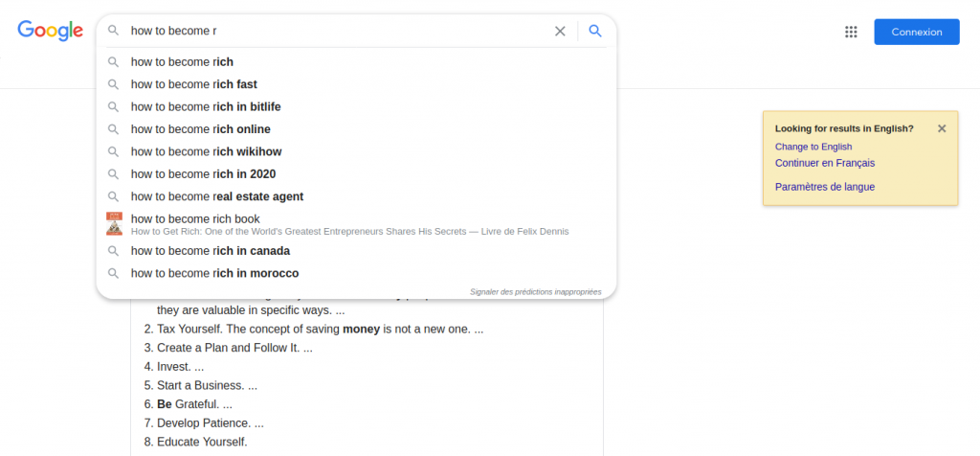The height and width of the screenshot is (456, 980).
Task: Select 'how to become rich in canada'
Action: tap(356, 251)
